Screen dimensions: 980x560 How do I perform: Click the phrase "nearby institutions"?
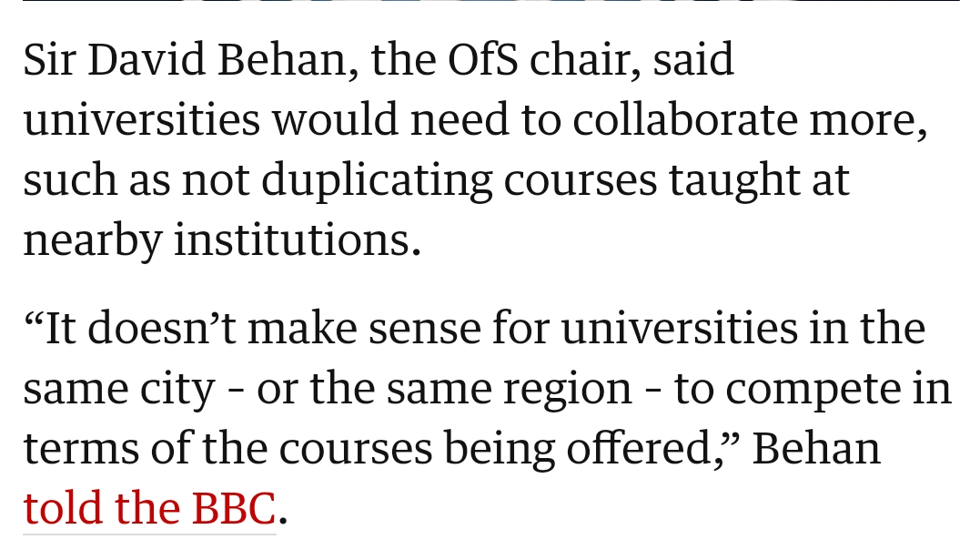221,240
